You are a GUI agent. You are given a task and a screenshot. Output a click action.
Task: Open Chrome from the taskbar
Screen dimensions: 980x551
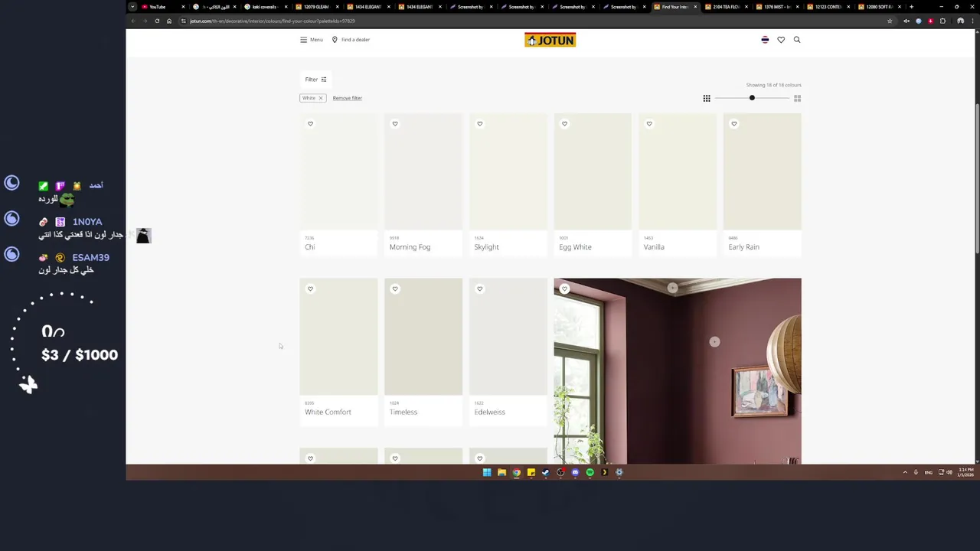[516, 472]
